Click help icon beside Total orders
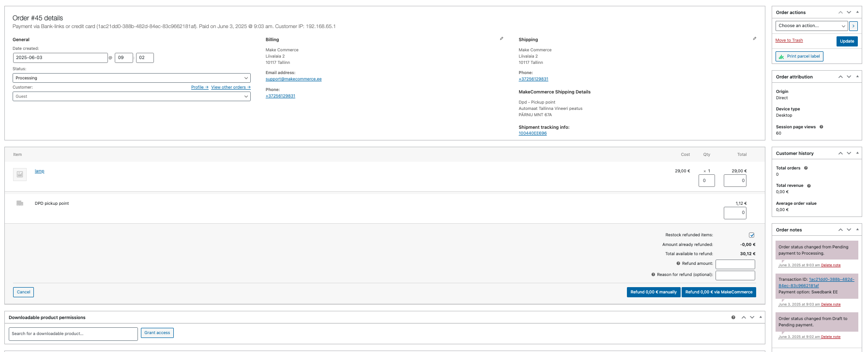Image resolution: width=868 pixels, height=352 pixels. pyautogui.click(x=806, y=168)
